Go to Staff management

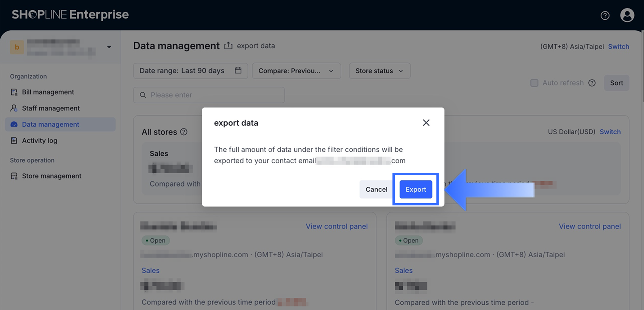click(51, 108)
